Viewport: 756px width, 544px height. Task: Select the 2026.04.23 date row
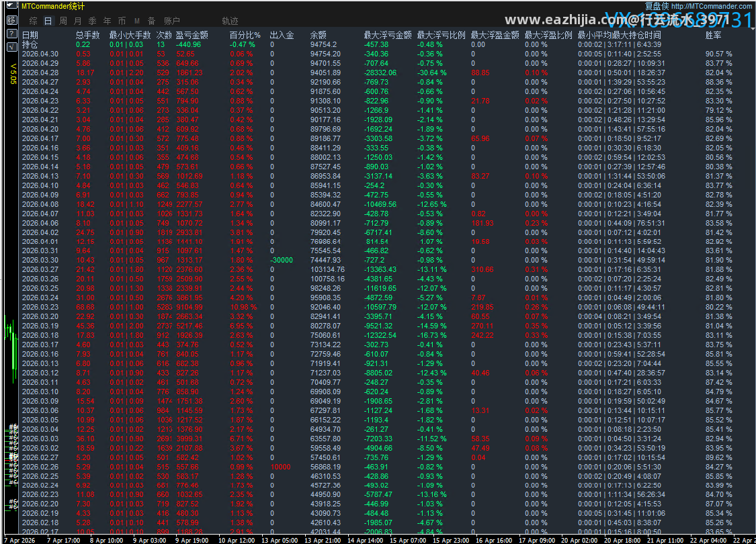pyautogui.click(x=40, y=101)
